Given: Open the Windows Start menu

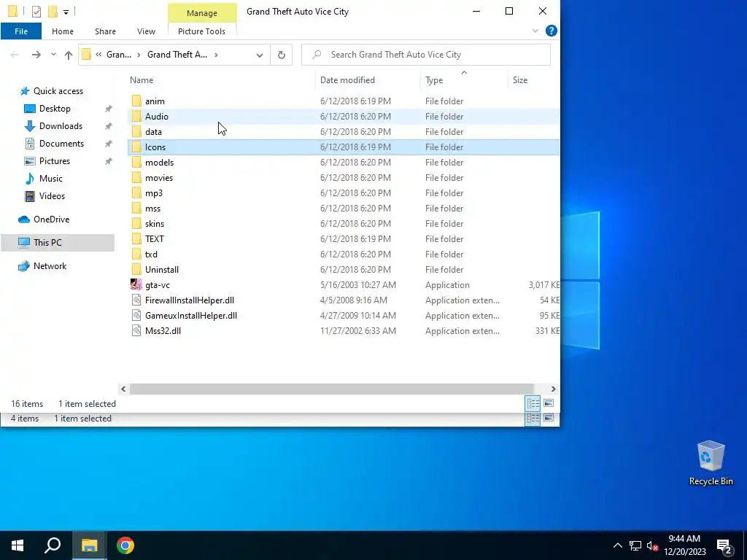Looking at the screenshot, I should pos(18,545).
